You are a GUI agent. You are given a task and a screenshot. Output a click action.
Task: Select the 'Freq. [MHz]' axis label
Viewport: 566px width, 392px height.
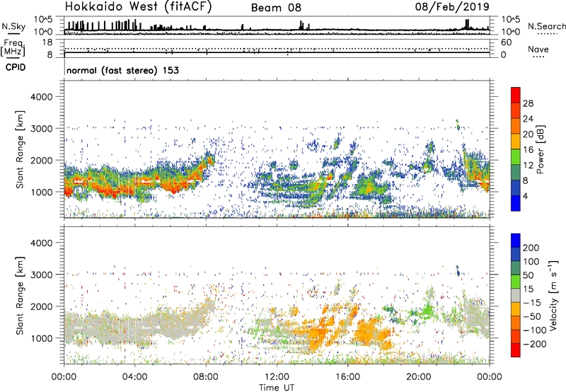click(13, 47)
